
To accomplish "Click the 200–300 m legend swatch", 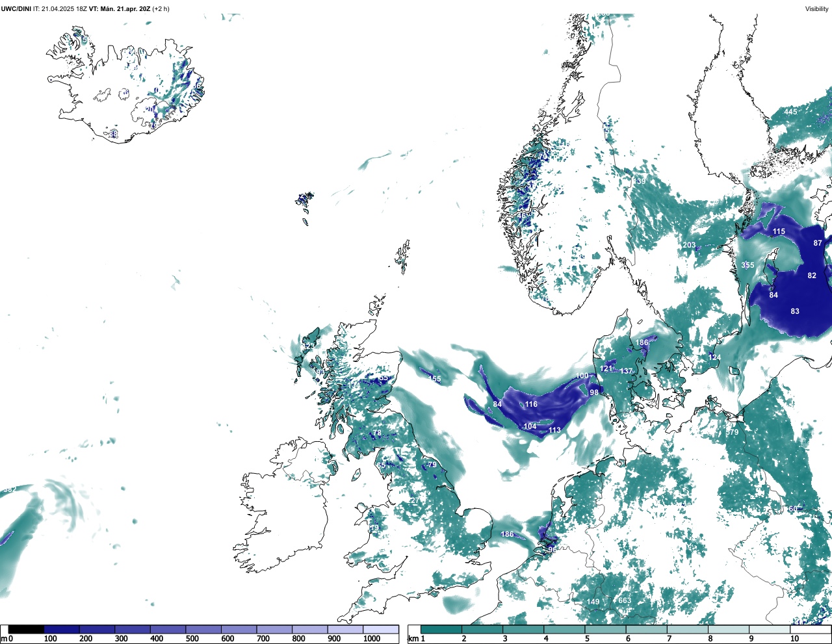I will click(x=97, y=630).
